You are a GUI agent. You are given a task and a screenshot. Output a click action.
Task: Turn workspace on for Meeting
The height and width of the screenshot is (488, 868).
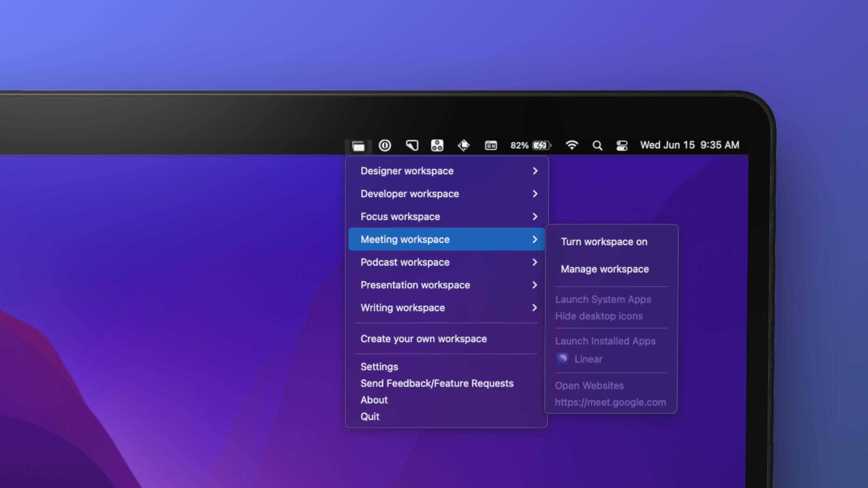click(604, 242)
